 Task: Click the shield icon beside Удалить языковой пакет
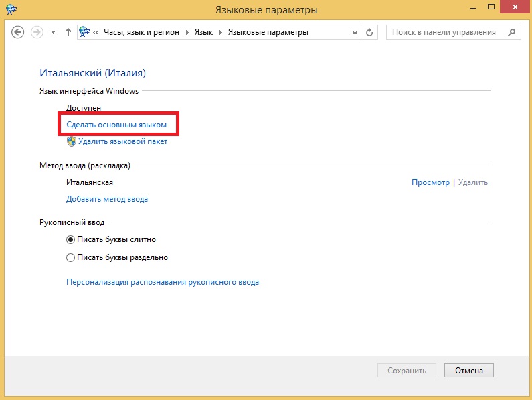(71, 142)
